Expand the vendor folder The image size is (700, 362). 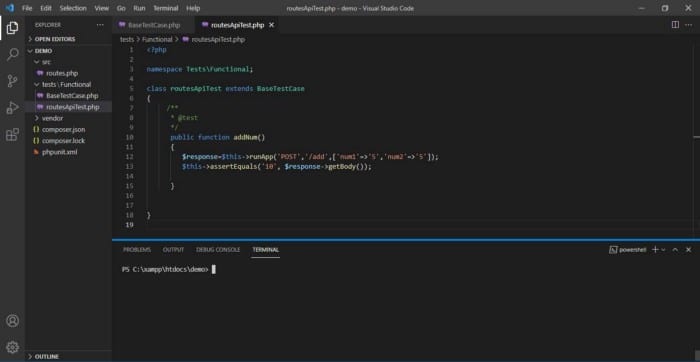(68, 118)
